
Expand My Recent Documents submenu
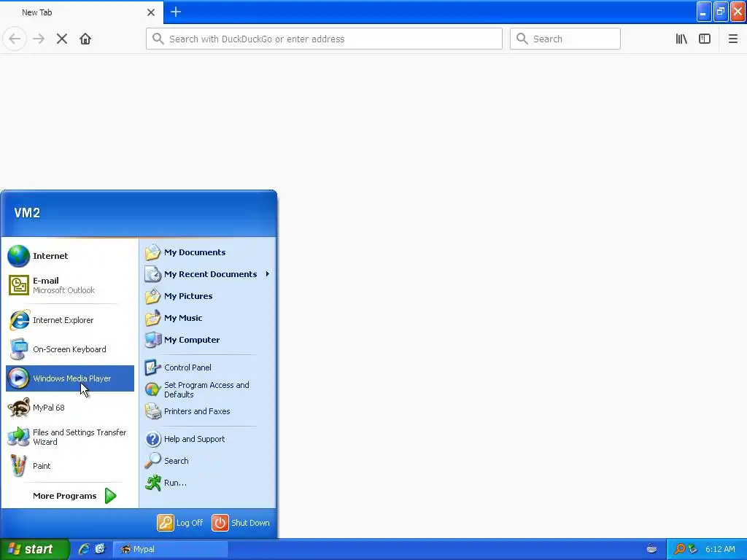click(208, 274)
